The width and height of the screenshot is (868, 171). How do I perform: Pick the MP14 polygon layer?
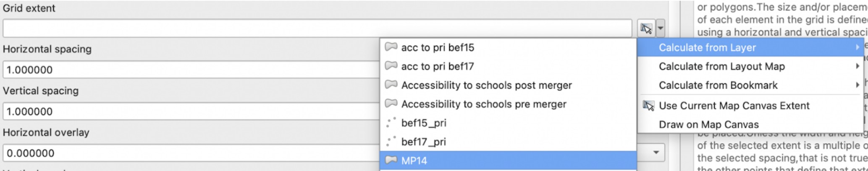[414, 161]
